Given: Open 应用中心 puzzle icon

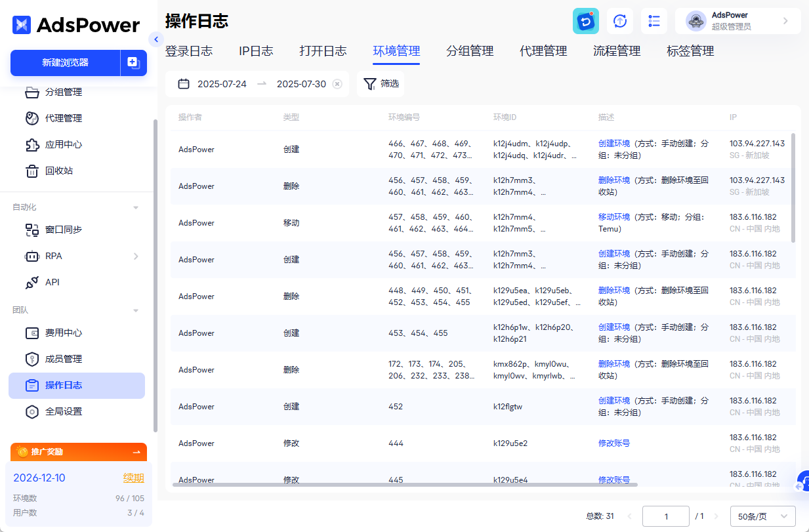Looking at the screenshot, I should [32, 145].
